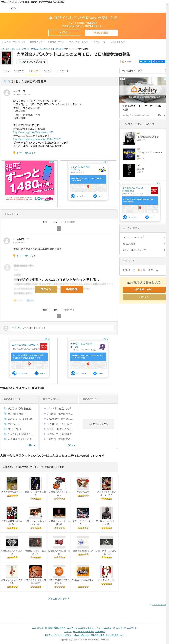
Task: Close the UQ mobile ad
Action: click(x=53, y=162)
